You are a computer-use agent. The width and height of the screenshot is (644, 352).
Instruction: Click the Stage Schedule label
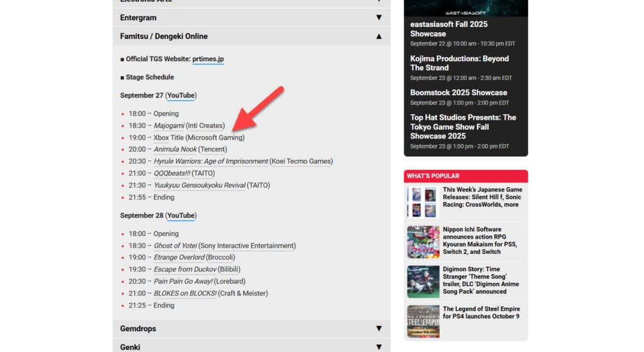pos(150,77)
